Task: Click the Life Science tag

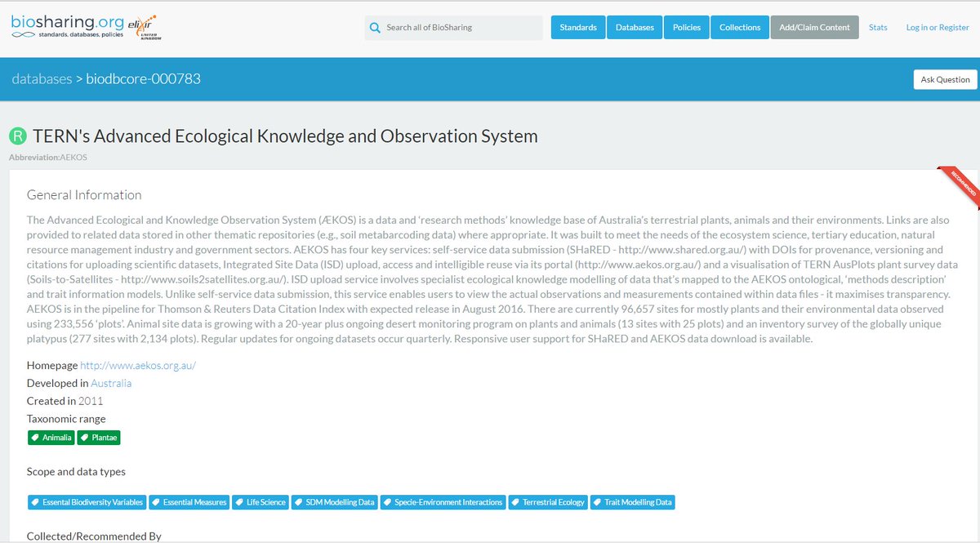Action: click(261, 502)
